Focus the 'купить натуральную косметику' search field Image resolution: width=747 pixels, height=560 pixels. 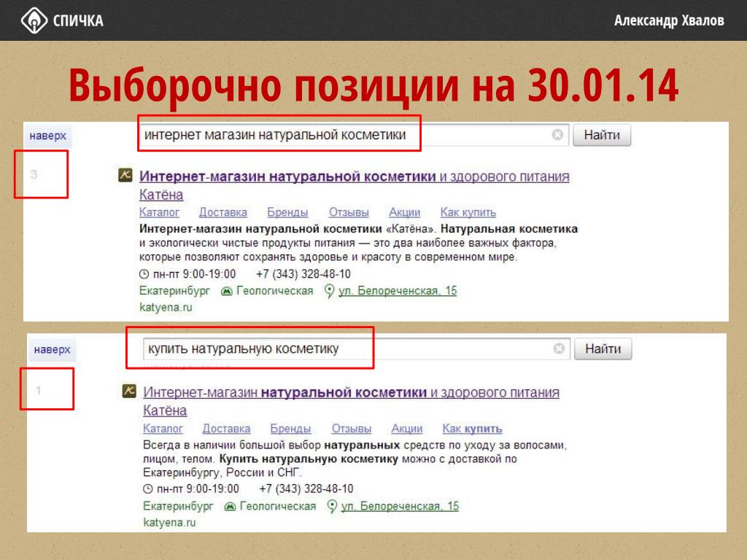point(356,349)
